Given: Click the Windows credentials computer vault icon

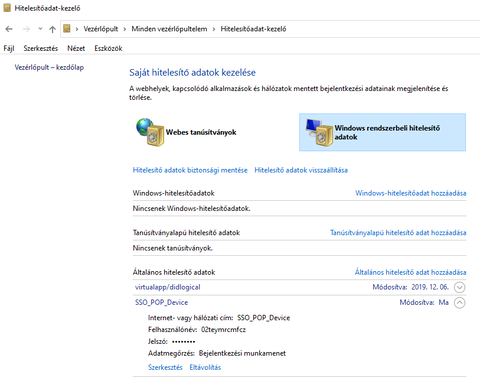Looking at the screenshot, I should tap(319, 133).
